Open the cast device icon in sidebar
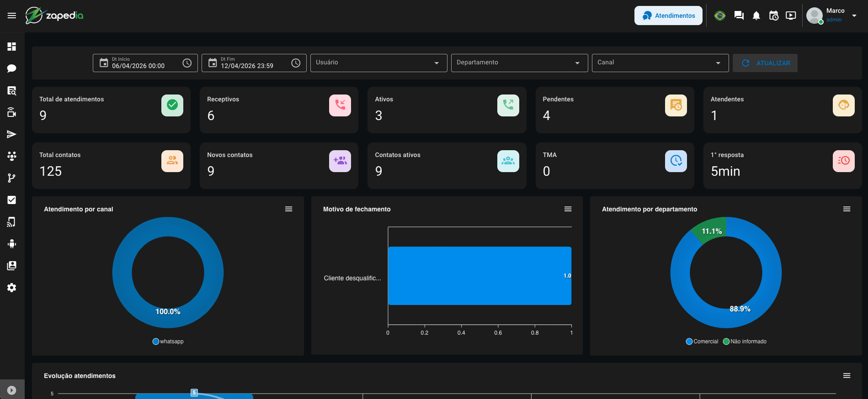This screenshot has width=868, height=399. tap(12, 222)
